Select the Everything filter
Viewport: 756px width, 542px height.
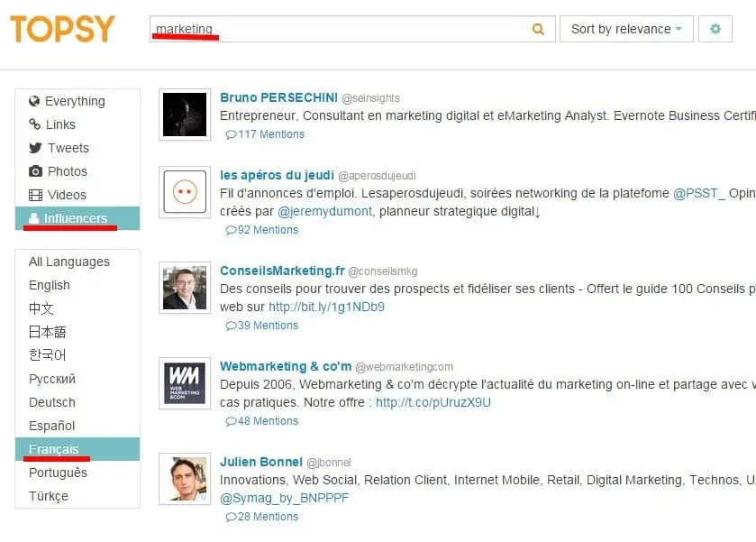point(77,101)
